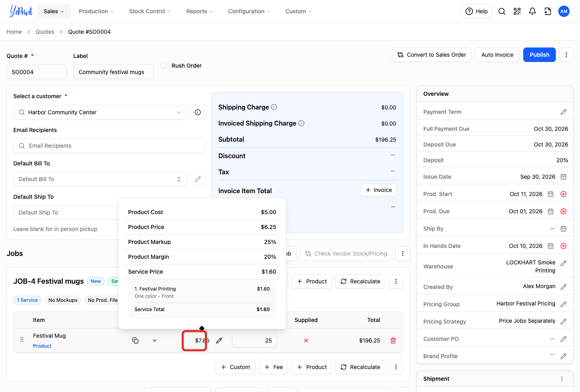The height and width of the screenshot is (392, 580).
Task: Duplicate the Festival Mug item
Action: click(x=135, y=340)
